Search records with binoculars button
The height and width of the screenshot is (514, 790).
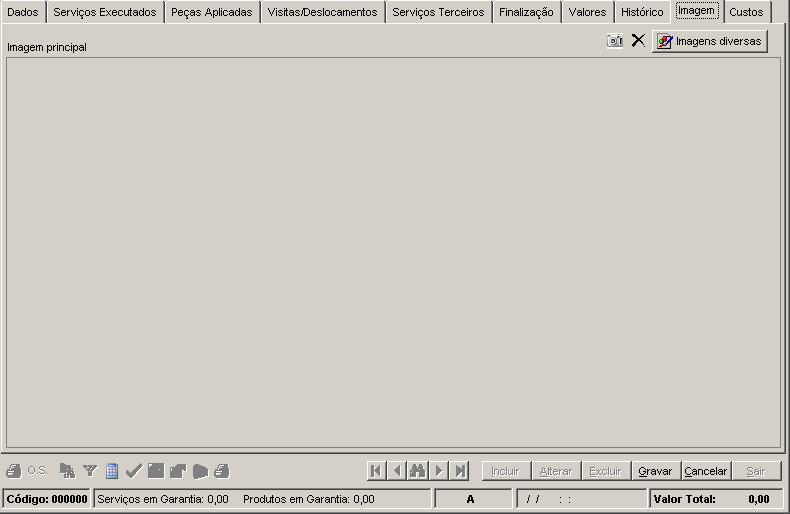(x=418, y=471)
